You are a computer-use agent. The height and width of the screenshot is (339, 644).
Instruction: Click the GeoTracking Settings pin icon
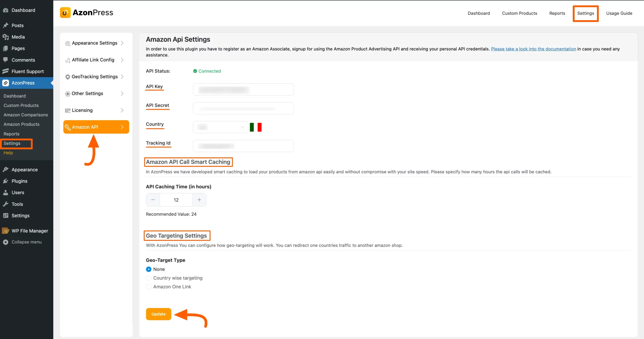pyautogui.click(x=67, y=77)
